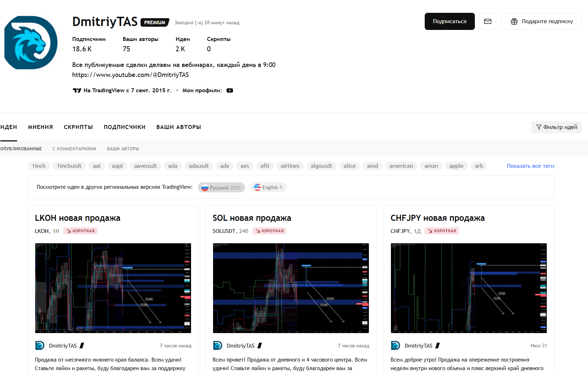
Task: Click the 1inchusdt tag
Action: coord(69,166)
